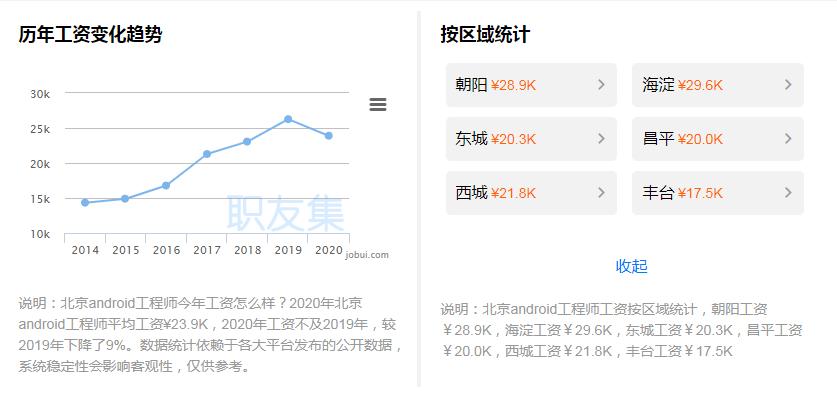837x396 pixels.
Task: Click the 2016 x-axis year label
Action: click(x=167, y=250)
